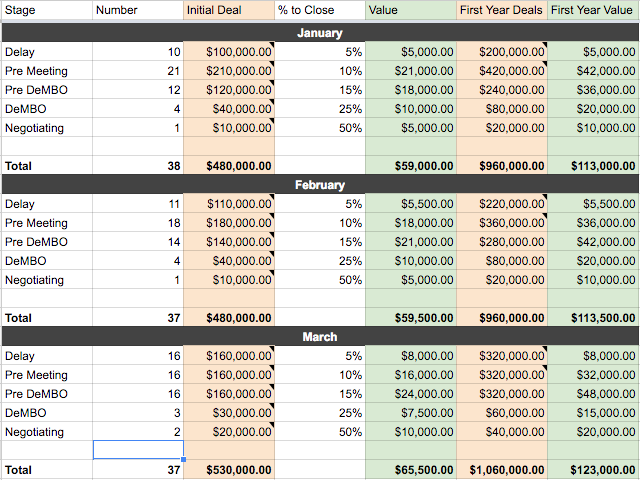This screenshot has height=480, width=640.
Task: Select the First Year Deals header
Action: tap(501, 10)
